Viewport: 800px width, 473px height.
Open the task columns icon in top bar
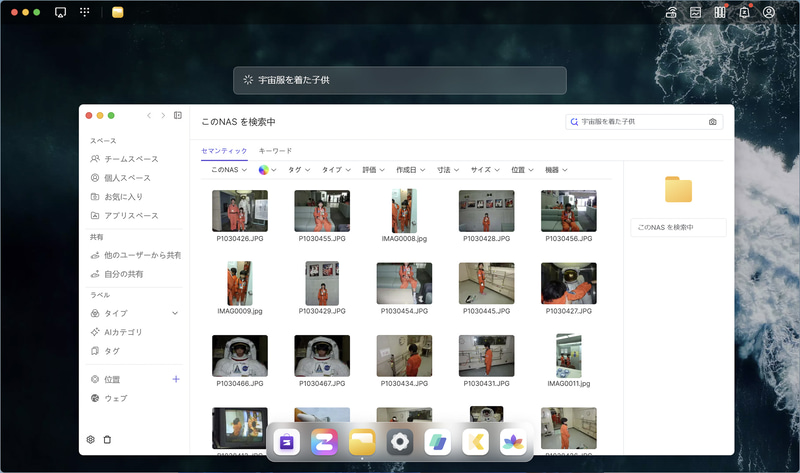pyautogui.click(x=719, y=12)
